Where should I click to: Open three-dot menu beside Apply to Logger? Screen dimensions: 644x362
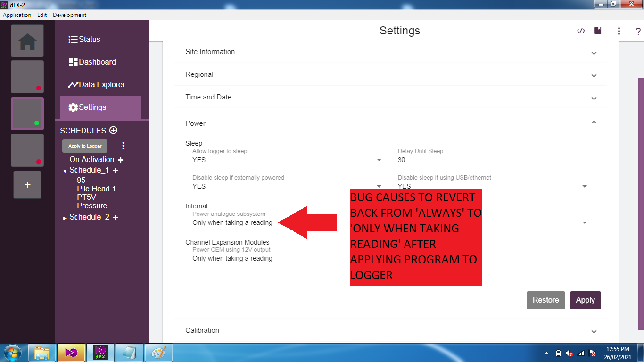[124, 146]
